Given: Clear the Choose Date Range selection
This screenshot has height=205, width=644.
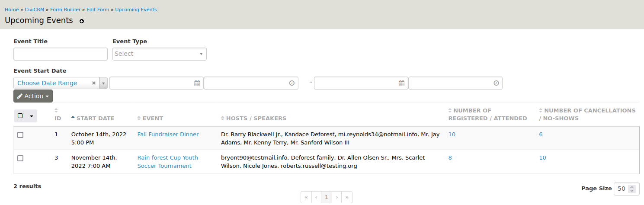Looking at the screenshot, I should (93, 83).
